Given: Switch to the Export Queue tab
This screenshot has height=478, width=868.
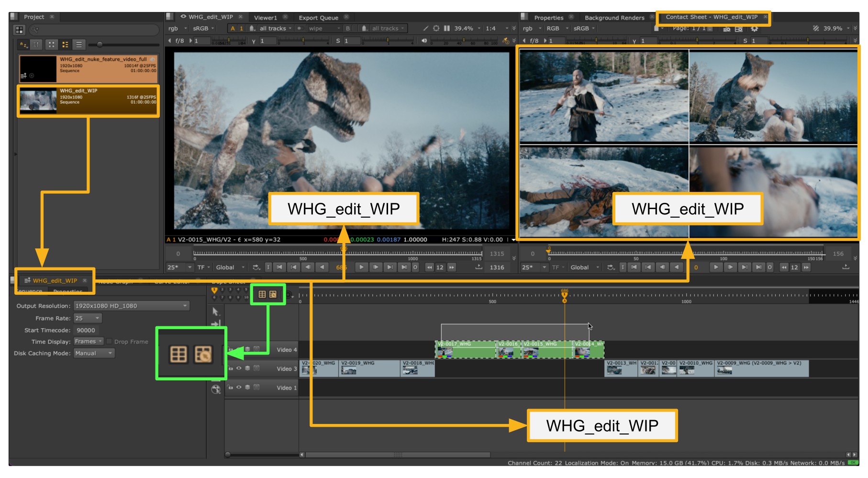Looking at the screenshot, I should click(318, 18).
